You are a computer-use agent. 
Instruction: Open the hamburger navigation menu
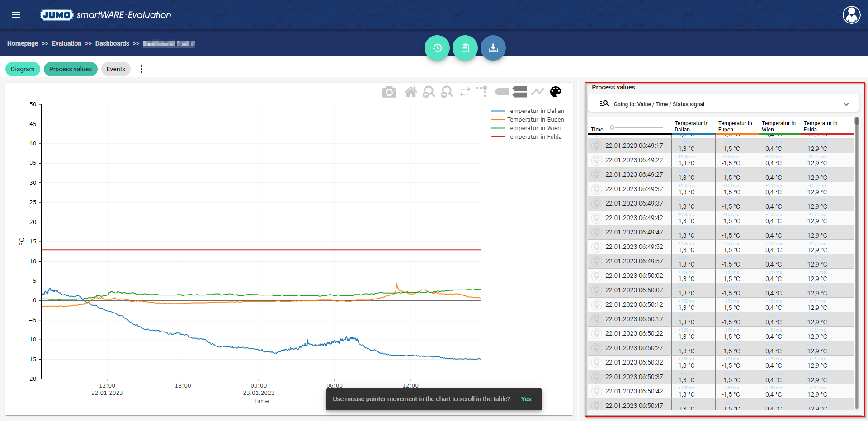click(16, 15)
